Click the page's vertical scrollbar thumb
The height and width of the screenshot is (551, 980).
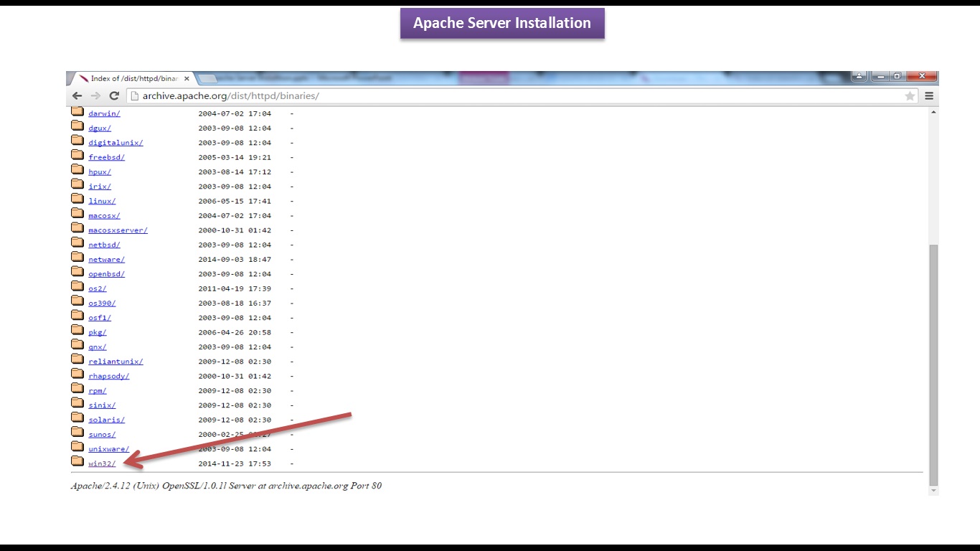point(933,364)
